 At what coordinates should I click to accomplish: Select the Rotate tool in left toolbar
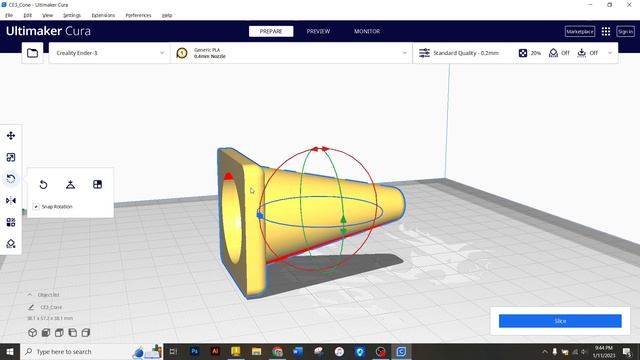[11, 179]
